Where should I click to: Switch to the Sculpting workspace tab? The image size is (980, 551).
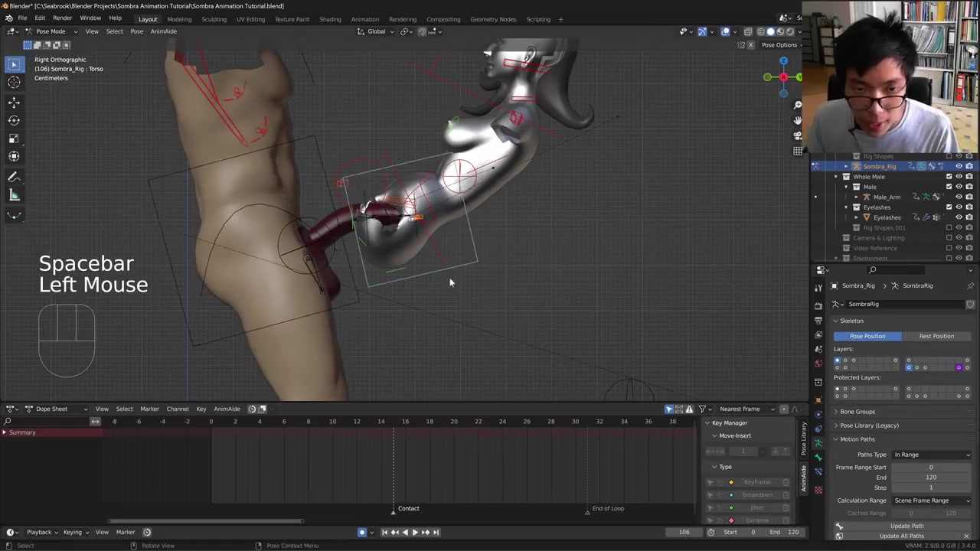point(214,19)
